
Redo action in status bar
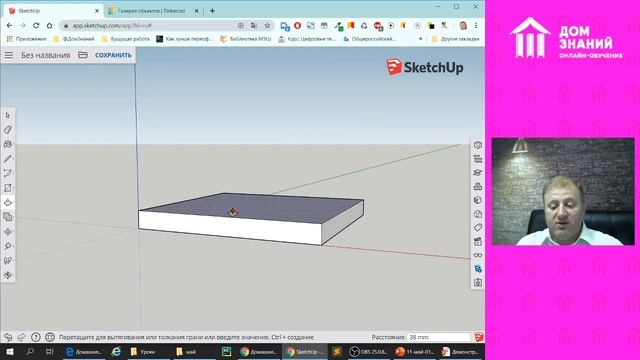(x=22, y=337)
